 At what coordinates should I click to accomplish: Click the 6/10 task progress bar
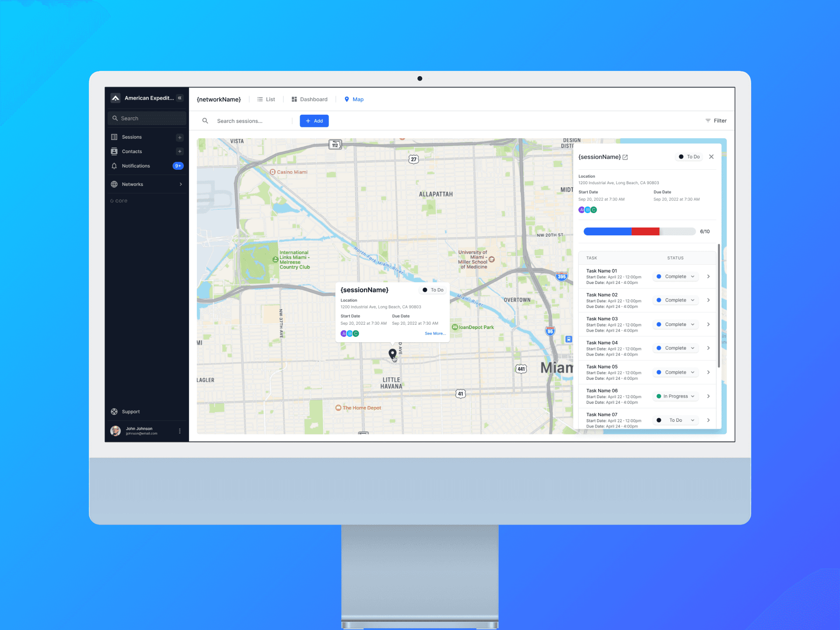tap(639, 231)
